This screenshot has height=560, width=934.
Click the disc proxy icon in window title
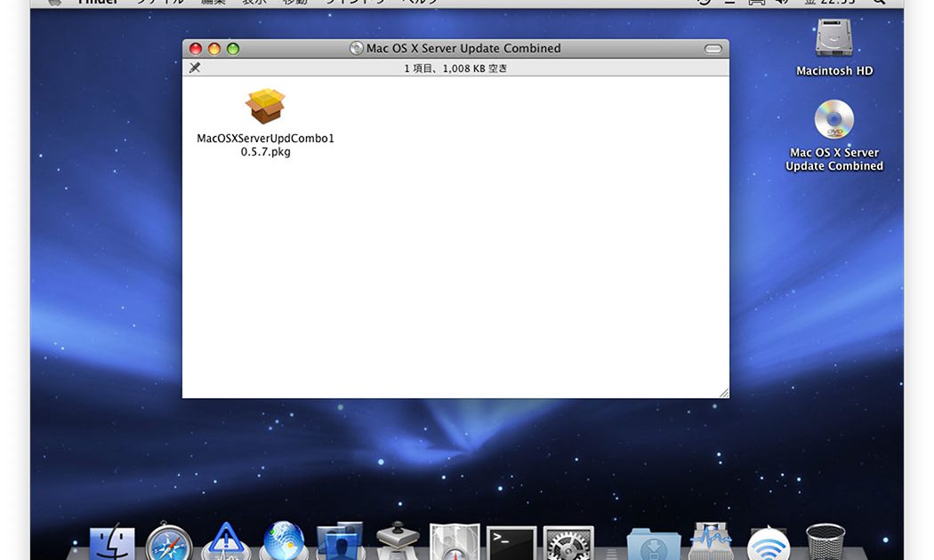pyautogui.click(x=356, y=48)
